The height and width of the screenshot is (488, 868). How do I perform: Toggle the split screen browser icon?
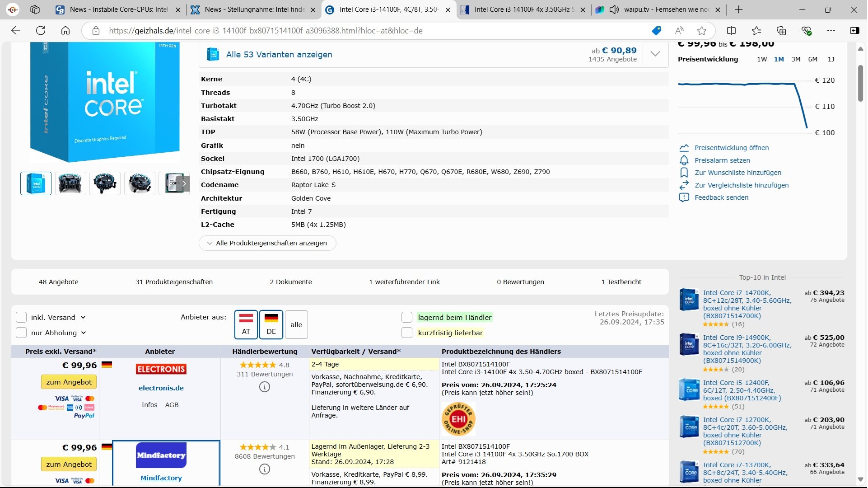click(732, 31)
